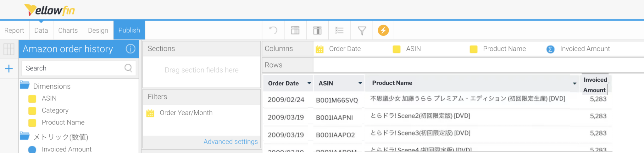Screen dimensions: 644x153
Task: Click the 2009/03/19 date in the B001IAAPNI row
Action: [x=286, y=117]
